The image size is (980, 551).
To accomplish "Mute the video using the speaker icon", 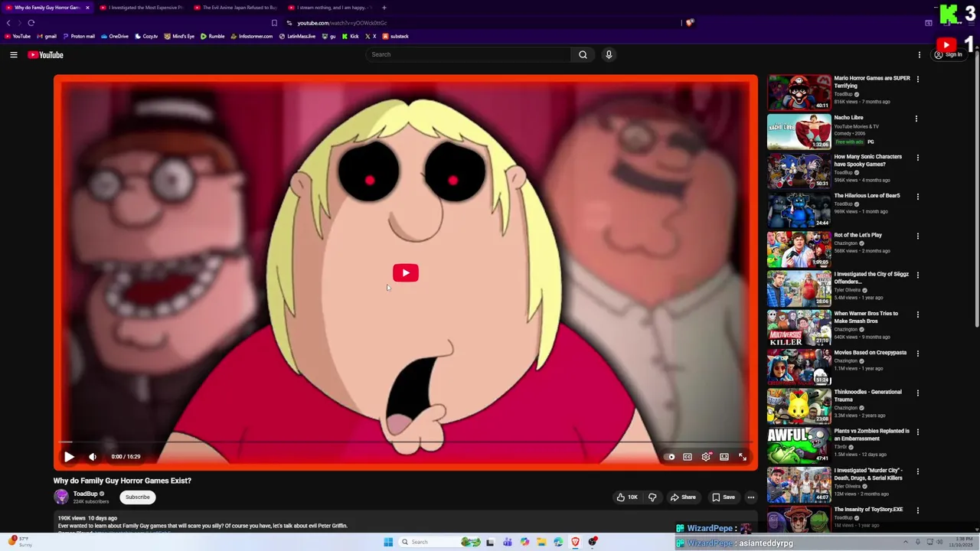I will click(93, 457).
